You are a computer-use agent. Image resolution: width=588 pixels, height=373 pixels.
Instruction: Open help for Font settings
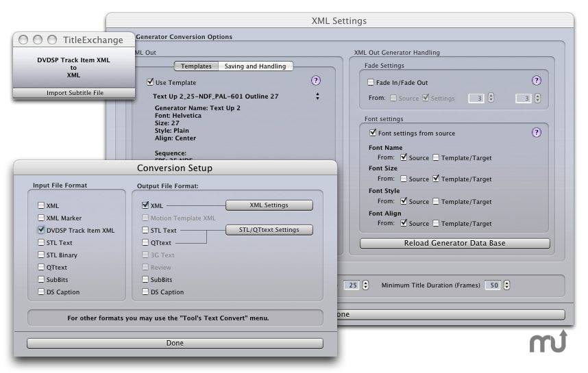(536, 133)
